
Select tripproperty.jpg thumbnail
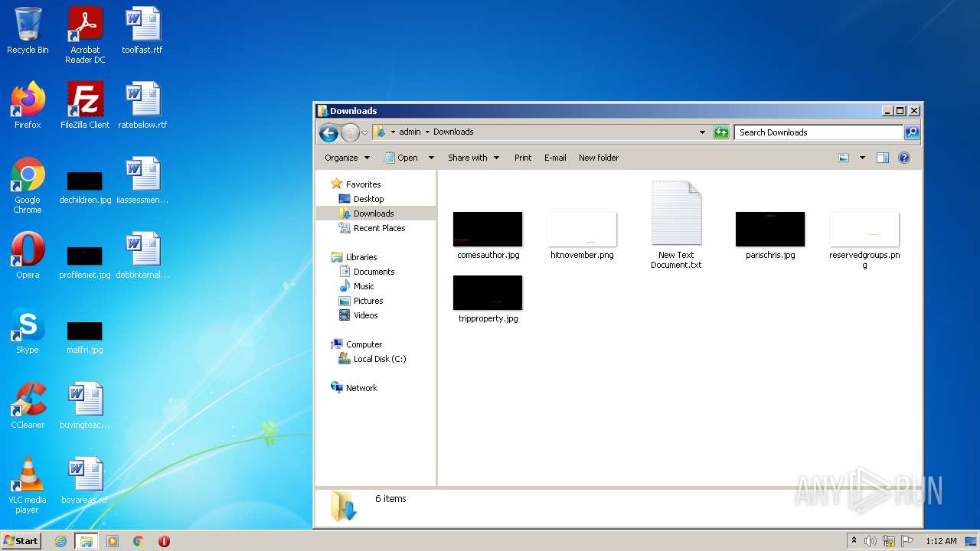tap(488, 299)
